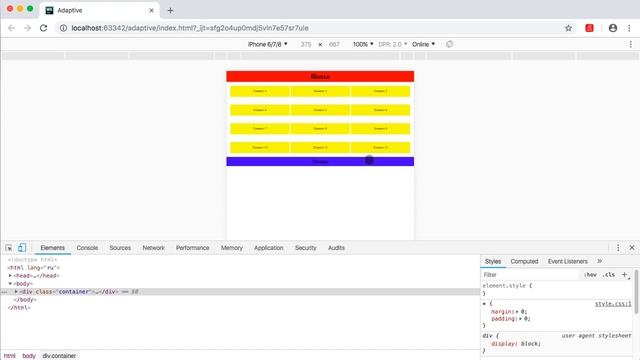This screenshot has height=360, width=640.
Task: Open a new browser tab
Action: click(170, 11)
